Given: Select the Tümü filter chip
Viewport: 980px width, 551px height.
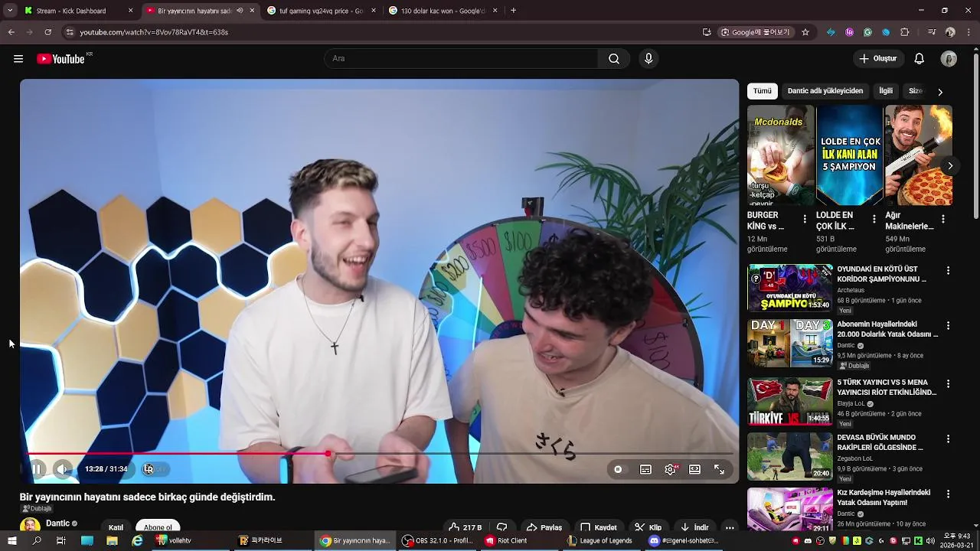Looking at the screenshot, I should pyautogui.click(x=763, y=91).
